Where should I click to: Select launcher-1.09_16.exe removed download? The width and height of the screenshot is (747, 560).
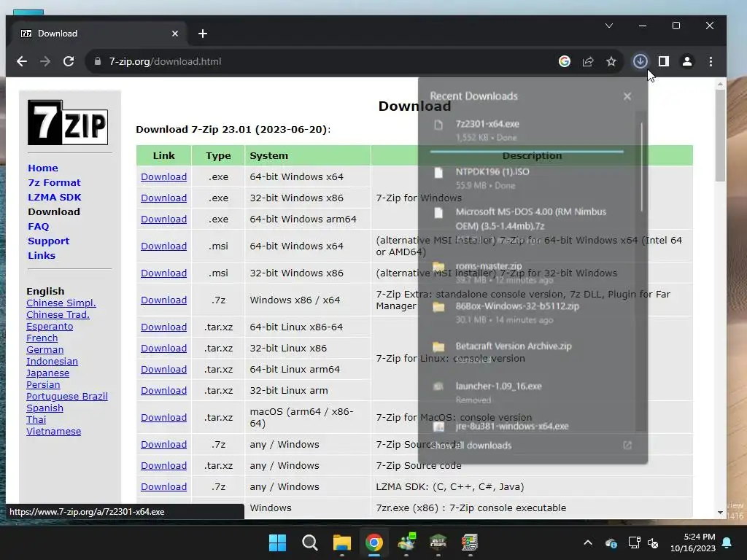[x=527, y=392]
